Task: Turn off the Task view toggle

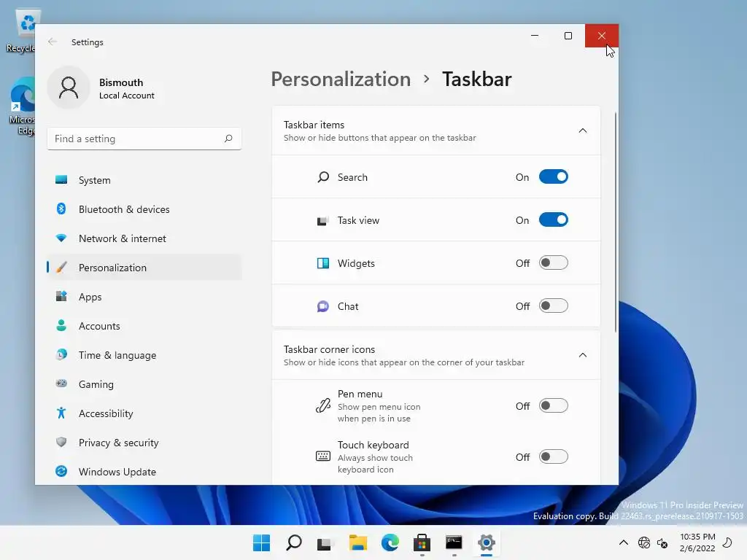Action: pos(553,220)
